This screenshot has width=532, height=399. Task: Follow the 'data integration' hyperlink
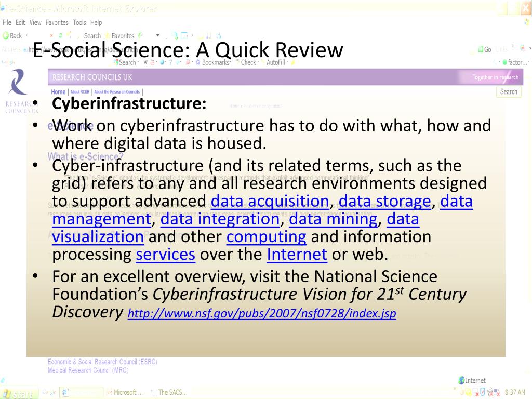click(x=220, y=219)
